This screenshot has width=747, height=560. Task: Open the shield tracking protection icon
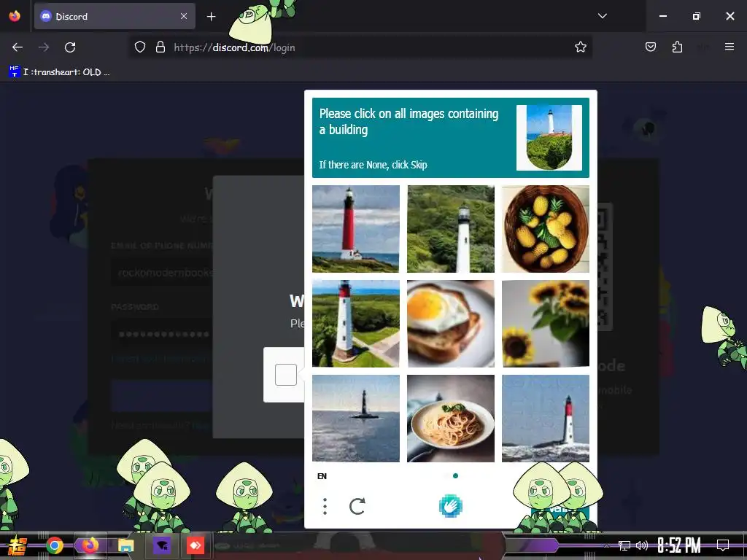pyautogui.click(x=139, y=47)
